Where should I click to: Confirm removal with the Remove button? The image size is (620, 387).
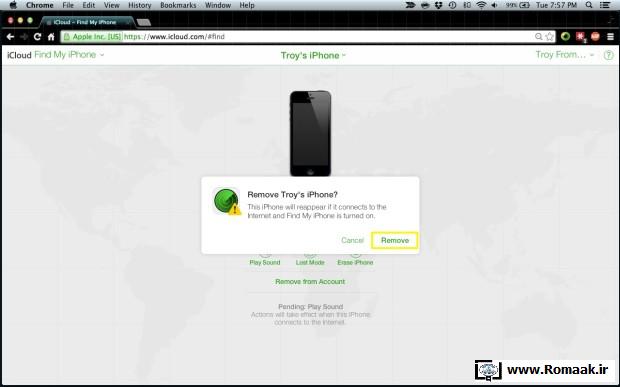click(395, 240)
